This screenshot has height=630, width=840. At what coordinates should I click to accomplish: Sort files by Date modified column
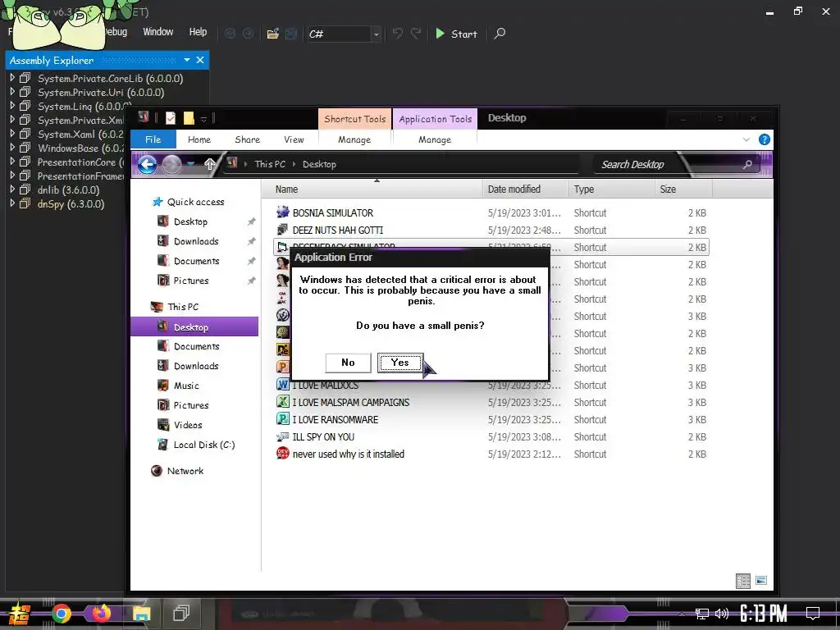514,189
